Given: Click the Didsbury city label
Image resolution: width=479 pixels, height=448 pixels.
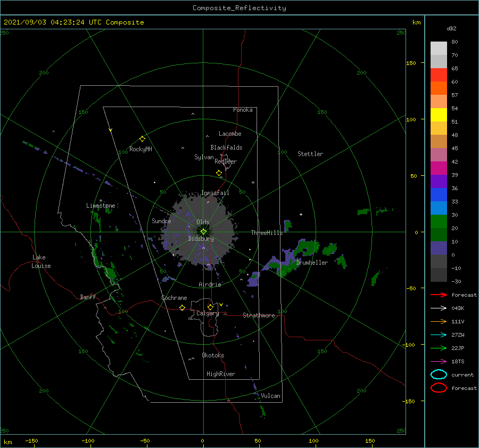Looking at the screenshot, I should click(201, 239).
